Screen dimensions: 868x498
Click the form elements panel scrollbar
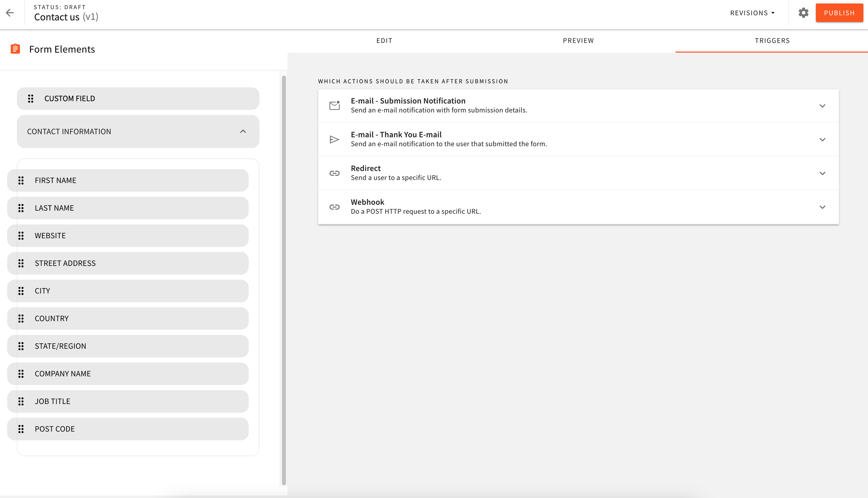click(284, 280)
